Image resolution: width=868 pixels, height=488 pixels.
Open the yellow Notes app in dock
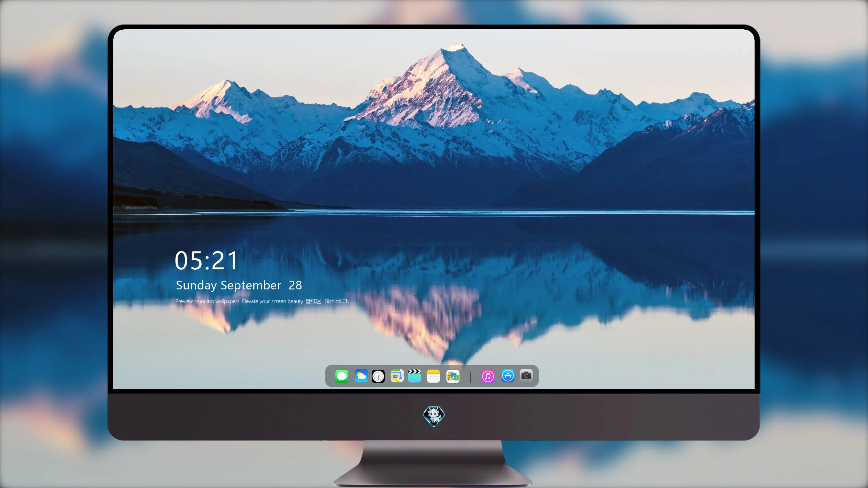point(433,376)
